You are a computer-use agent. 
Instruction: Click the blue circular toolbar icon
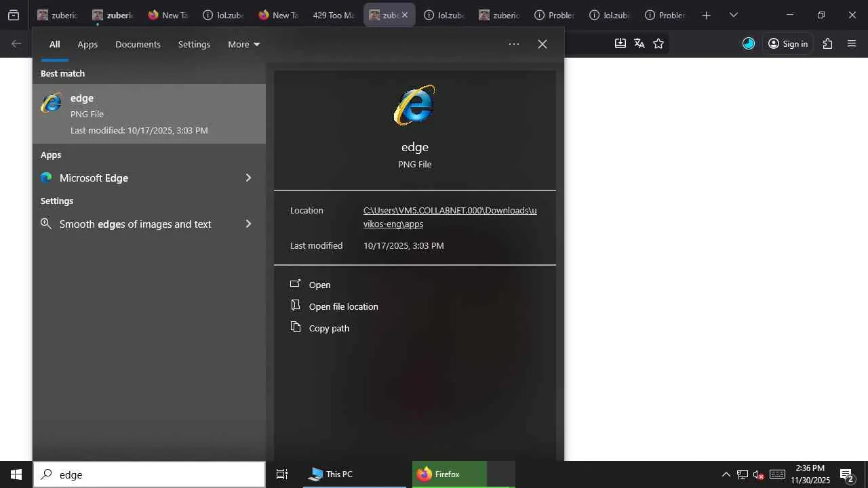(x=749, y=43)
